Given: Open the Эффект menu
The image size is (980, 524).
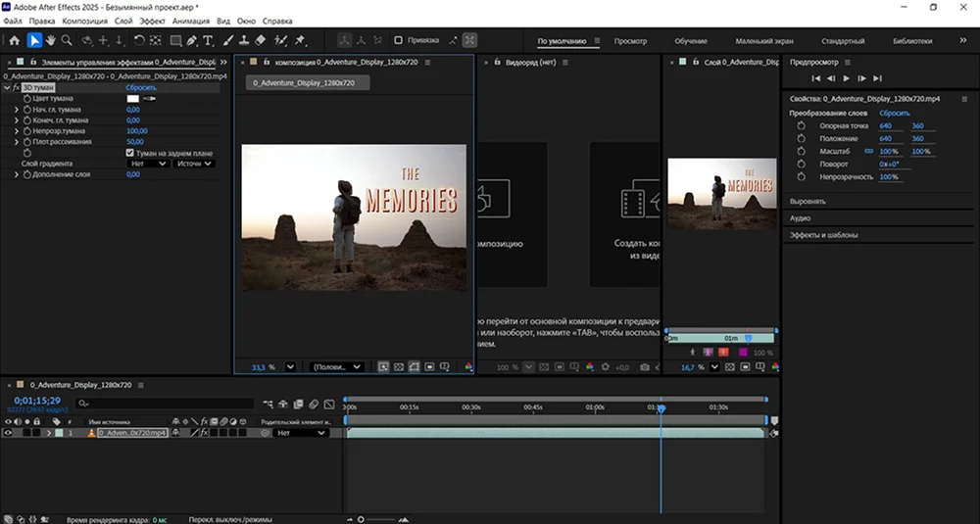Looking at the screenshot, I should (152, 20).
